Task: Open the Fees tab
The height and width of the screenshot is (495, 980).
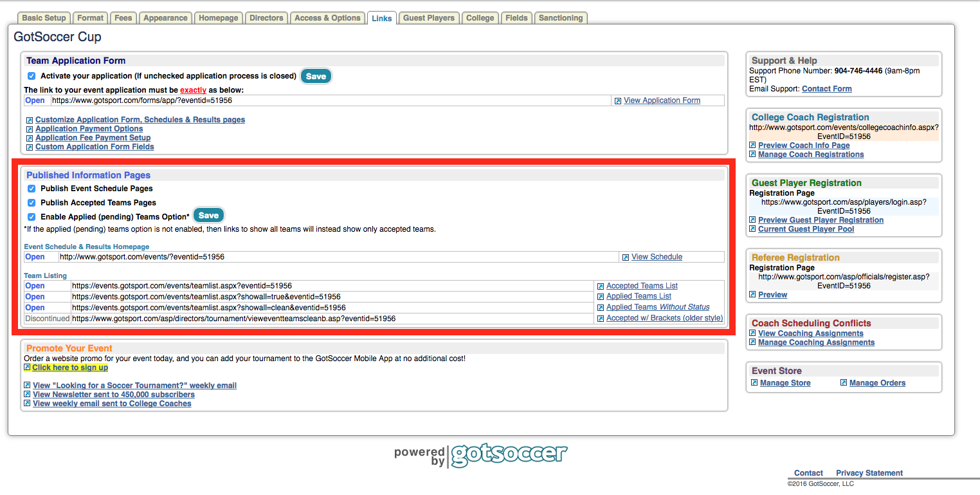Action: pos(123,18)
